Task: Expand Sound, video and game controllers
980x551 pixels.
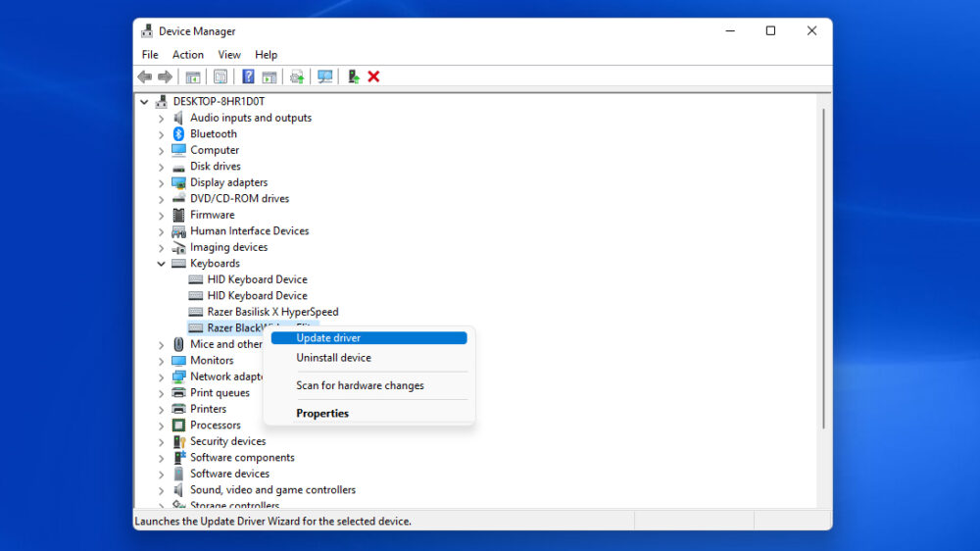Action: (162, 490)
